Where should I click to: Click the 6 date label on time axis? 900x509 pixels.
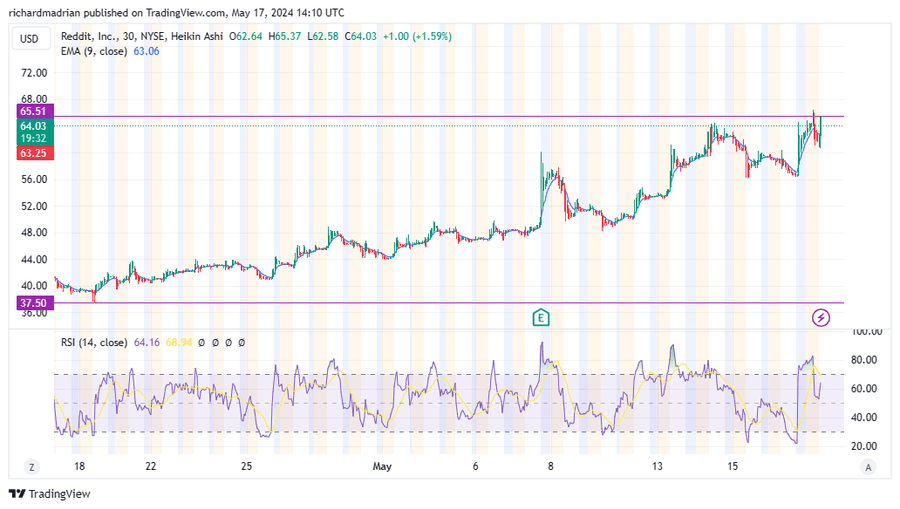(x=475, y=467)
